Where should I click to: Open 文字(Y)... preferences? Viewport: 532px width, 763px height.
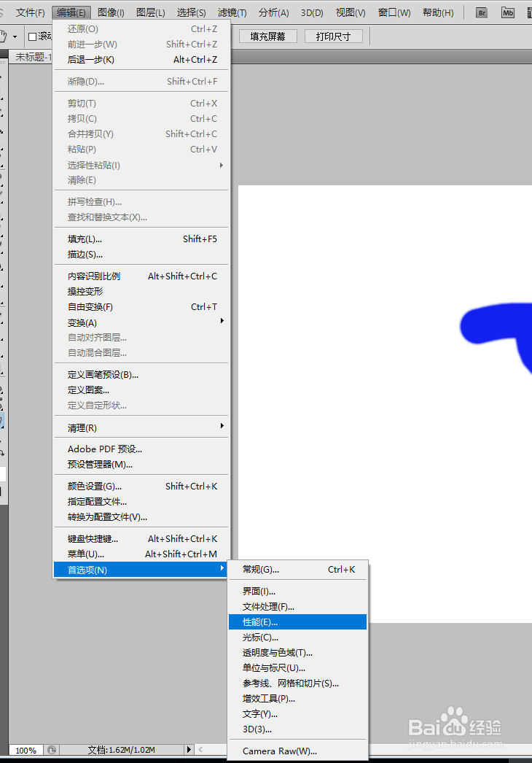coord(297,714)
